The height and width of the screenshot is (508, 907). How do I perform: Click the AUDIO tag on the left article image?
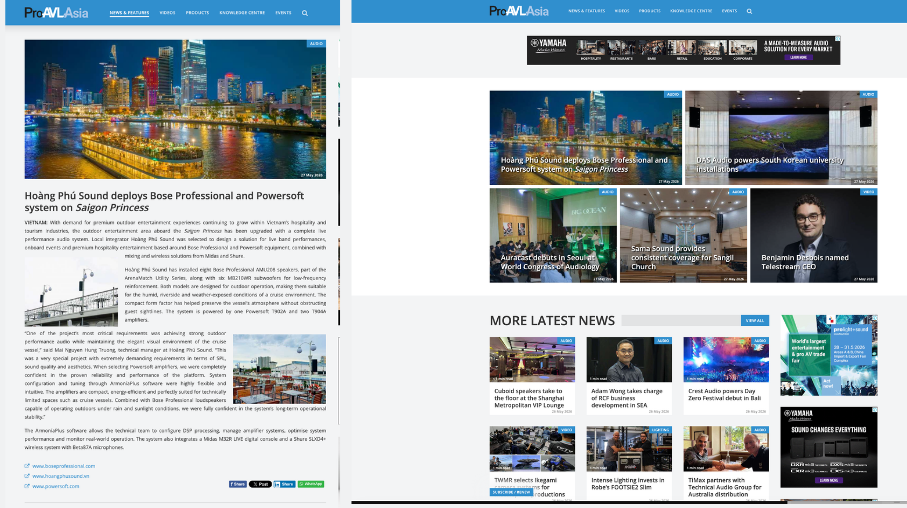point(316,43)
